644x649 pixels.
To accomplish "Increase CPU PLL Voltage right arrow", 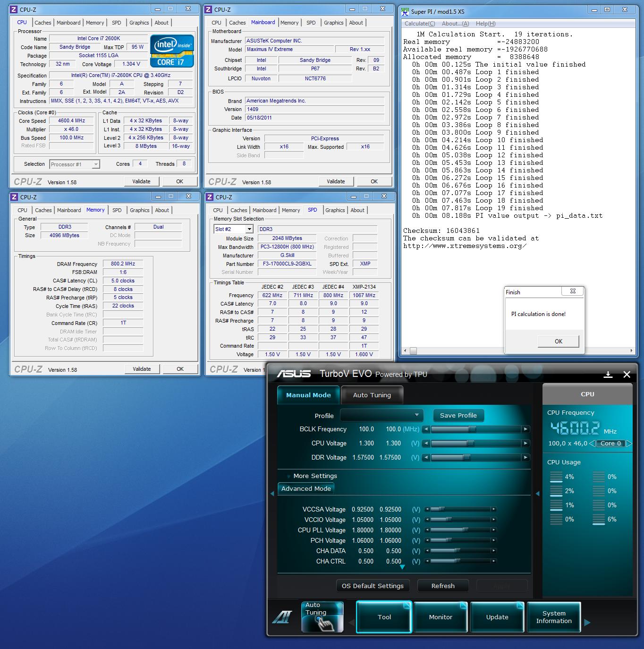I will pos(493,530).
